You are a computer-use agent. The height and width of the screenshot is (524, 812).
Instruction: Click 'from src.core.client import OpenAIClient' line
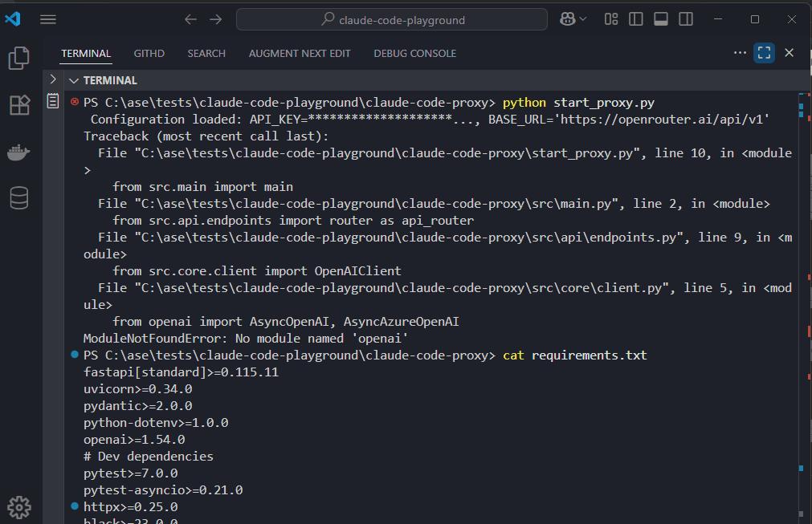(x=257, y=271)
